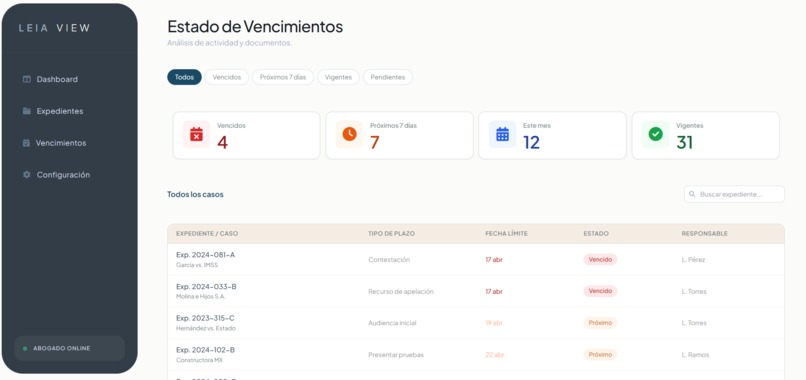Click the blue calendar icon for Este mes
The width and height of the screenshot is (806, 380).
(x=502, y=134)
